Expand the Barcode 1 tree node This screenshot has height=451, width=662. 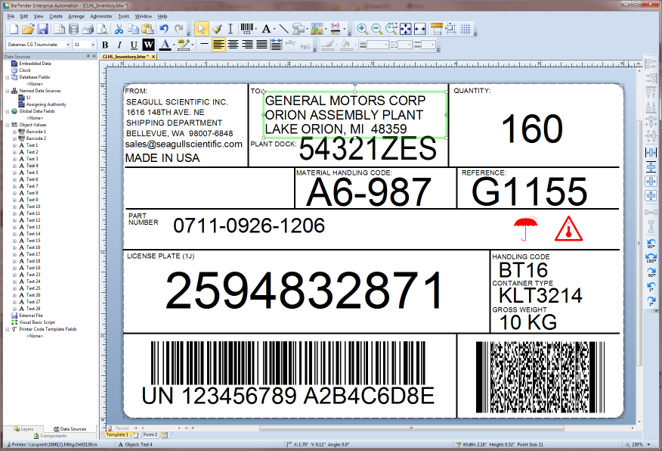[x=14, y=132]
